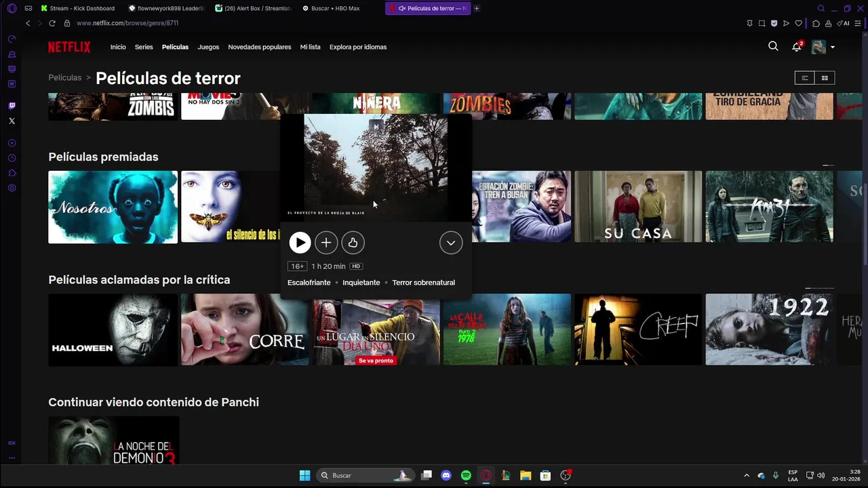Click the Películas breadcrumb link
This screenshot has width=868, height=488.
coord(65,78)
